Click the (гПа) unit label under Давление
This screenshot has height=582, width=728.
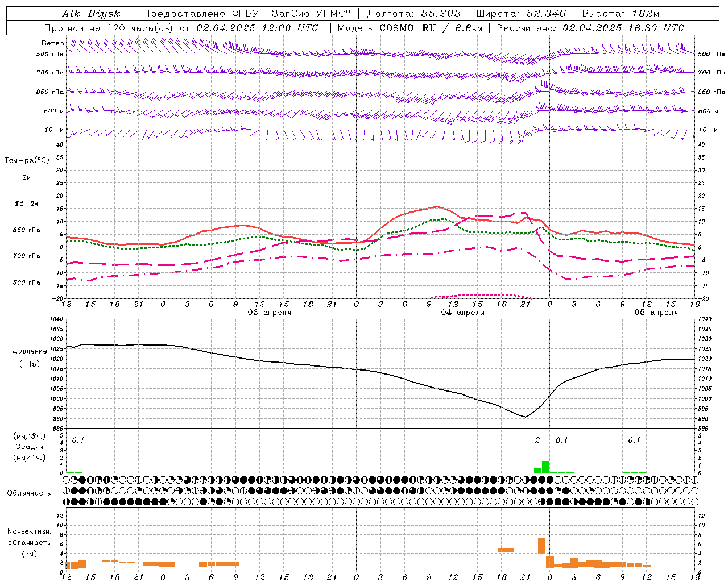click(x=30, y=364)
